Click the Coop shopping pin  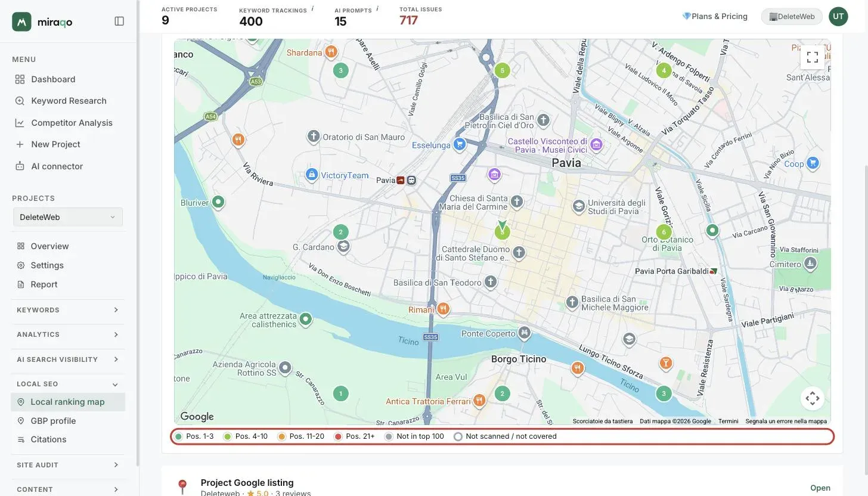(812, 163)
